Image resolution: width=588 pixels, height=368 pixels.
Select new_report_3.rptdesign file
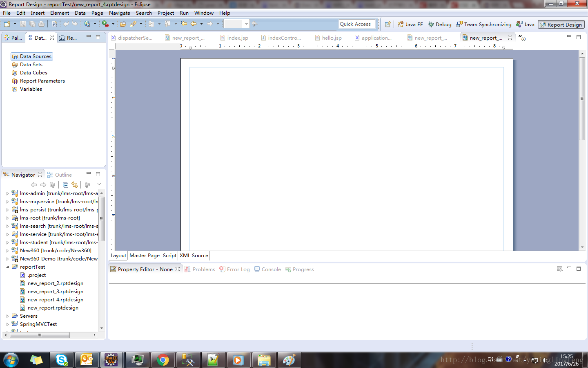(x=51, y=292)
